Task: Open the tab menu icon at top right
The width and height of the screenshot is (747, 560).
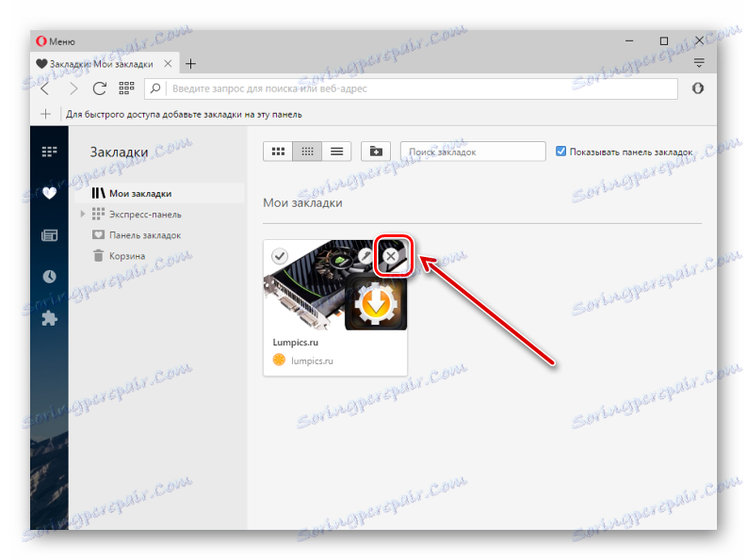Action: click(x=699, y=62)
